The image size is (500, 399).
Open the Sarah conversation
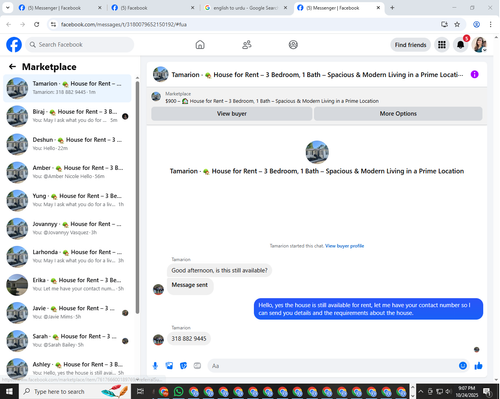coord(67,341)
